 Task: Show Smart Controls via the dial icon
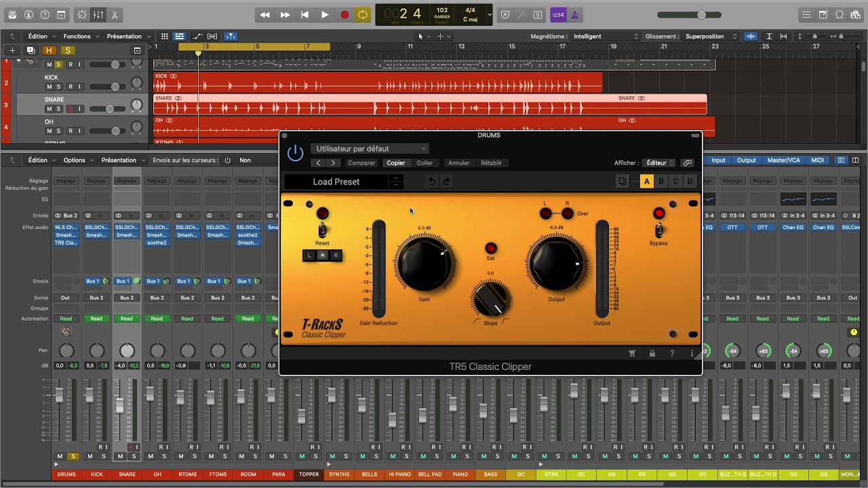82,15
